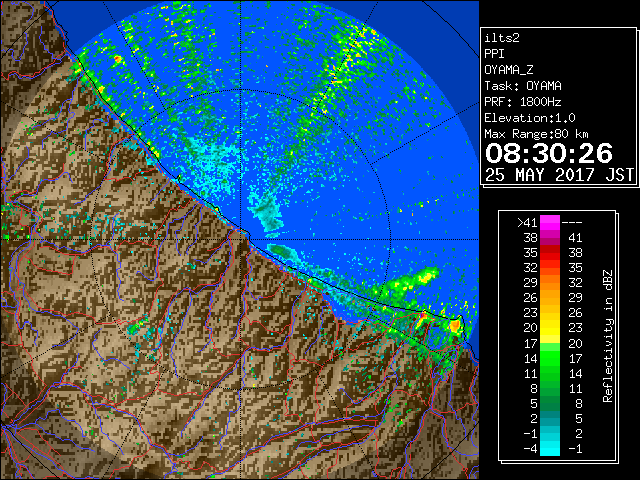
Task: Click the 'ilts2' label in info box
Action: coord(502,38)
